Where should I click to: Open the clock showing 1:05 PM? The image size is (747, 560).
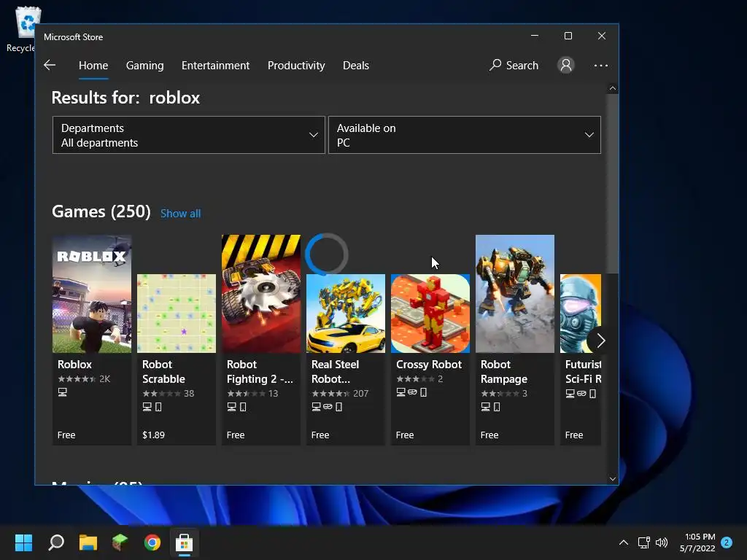click(697, 542)
